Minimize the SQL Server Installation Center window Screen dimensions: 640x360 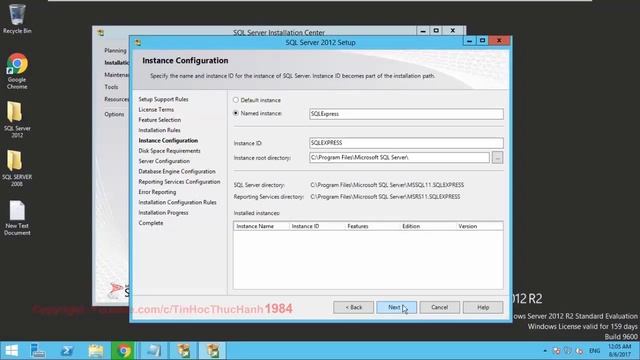point(423,31)
